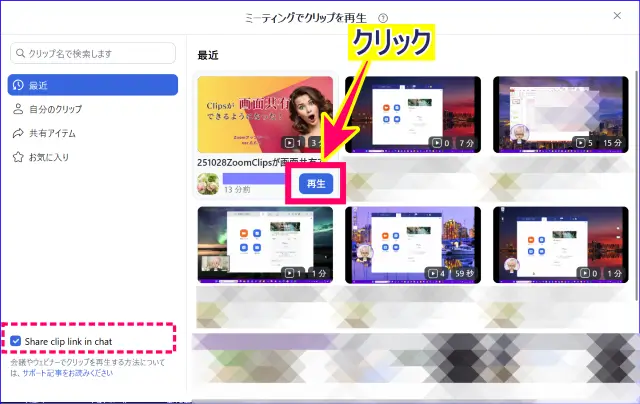Click the help question mark icon in title

383,18
